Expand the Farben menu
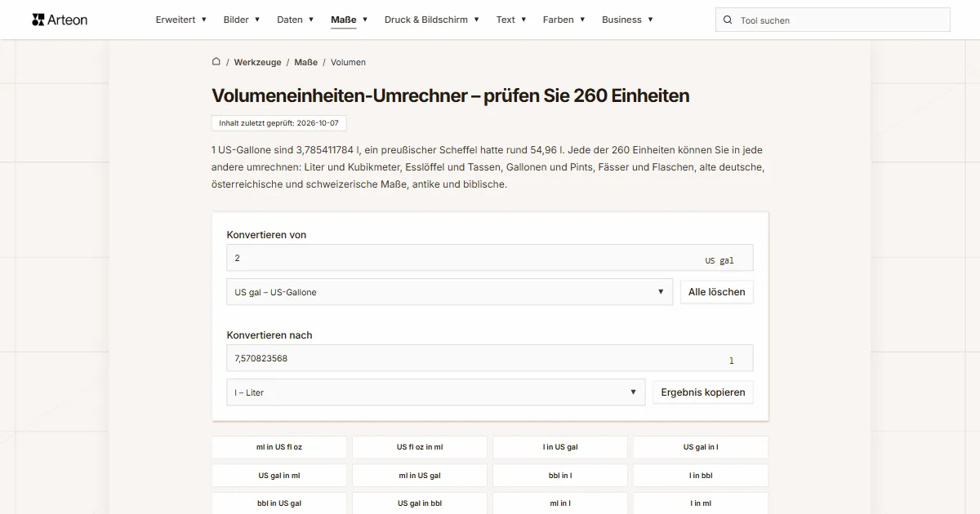The image size is (980, 514). (x=564, y=20)
